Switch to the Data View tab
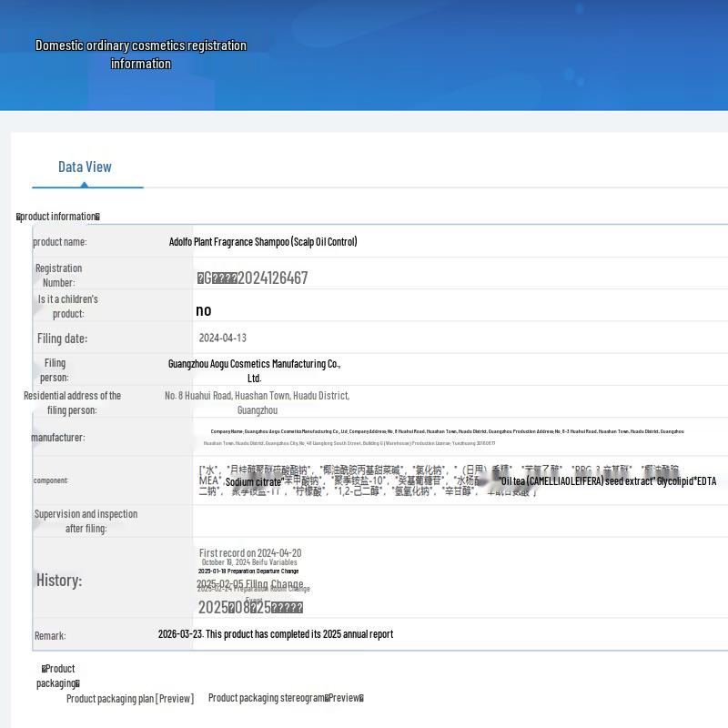This screenshot has width=728, height=728. (x=85, y=167)
